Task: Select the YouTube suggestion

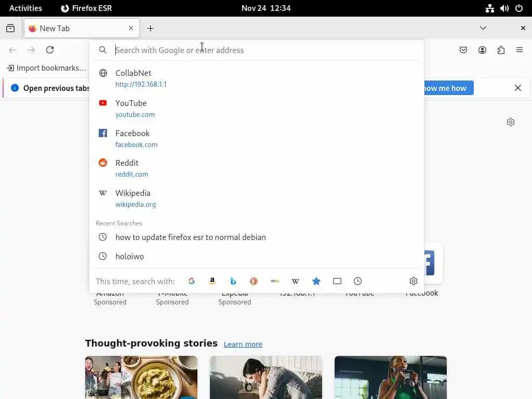Action: click(256, 109)
